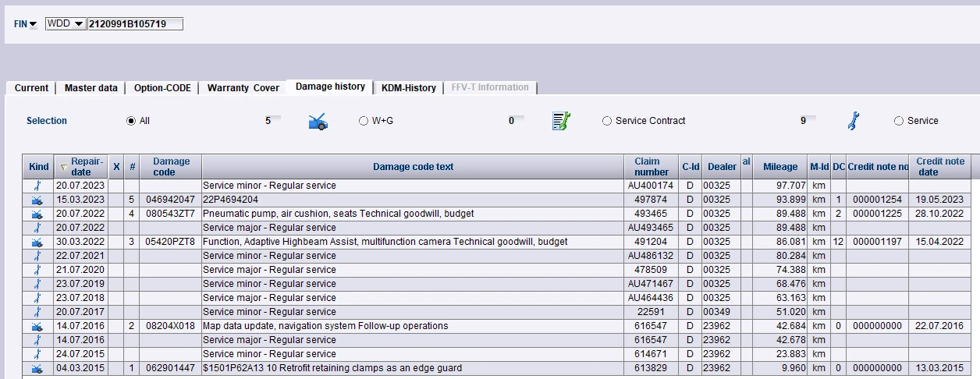Image resolution: width=980 pixels, height=379 pixels.
Task: Click the VIN input field 2120991B105719
Action: pos(135,24)
